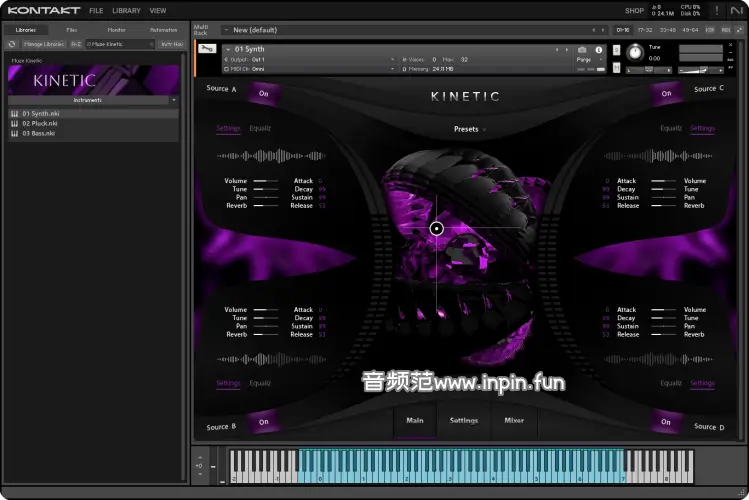Expand the Instruments dropdown arrow in library
The width and height of the screenshot is (749, 500).
coord(173,100)
